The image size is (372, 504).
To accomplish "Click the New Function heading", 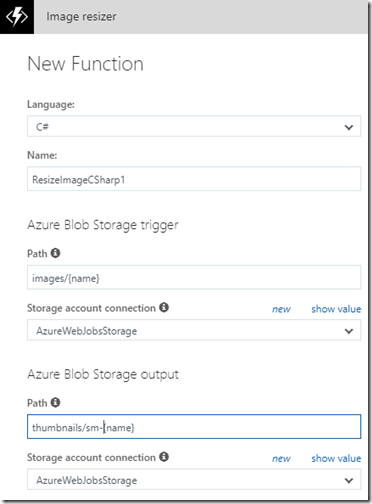I will pos(85,64).
